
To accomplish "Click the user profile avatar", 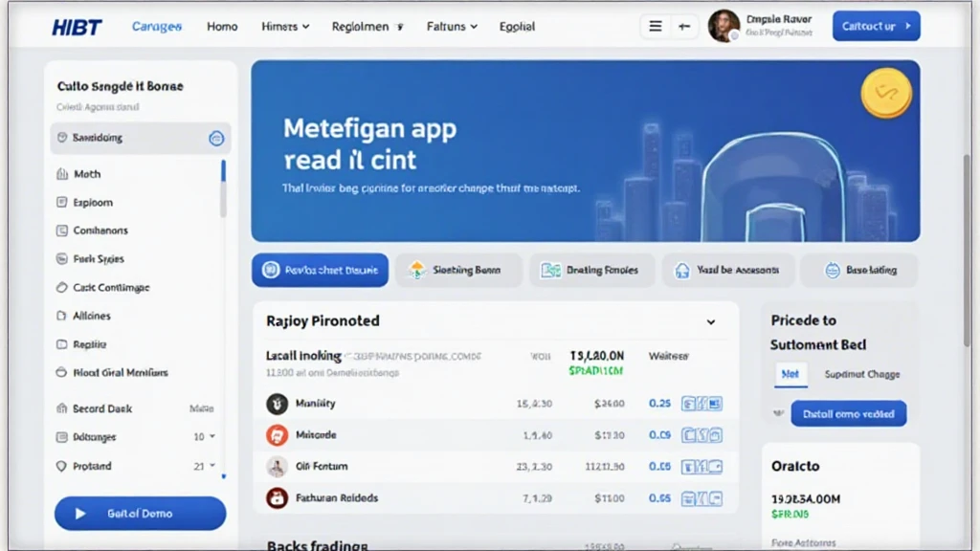I will [724, 26].
